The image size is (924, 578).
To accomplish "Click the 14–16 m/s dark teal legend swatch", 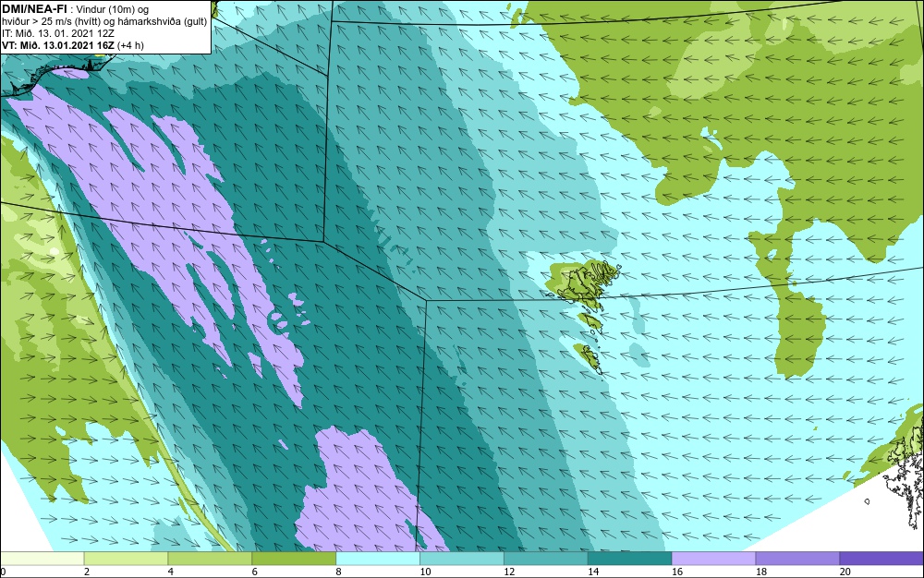I will point(630,559).
